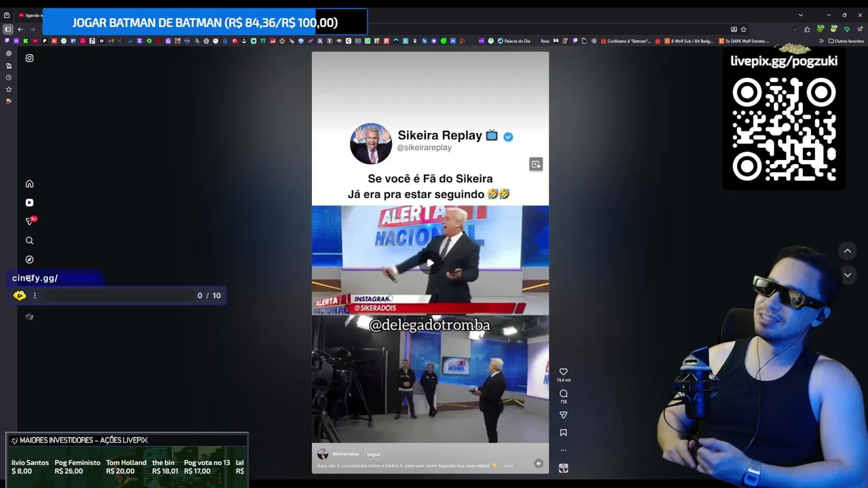Click the 'the bin R$ 18,01' entry
Screen dimensions: 868x488
tap(165, 467)
